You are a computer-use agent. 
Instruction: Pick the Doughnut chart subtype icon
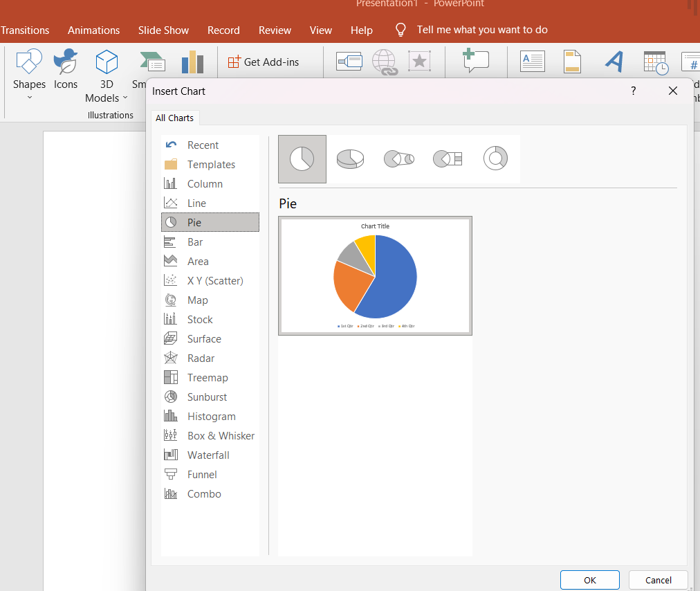[x=495, y=158]
